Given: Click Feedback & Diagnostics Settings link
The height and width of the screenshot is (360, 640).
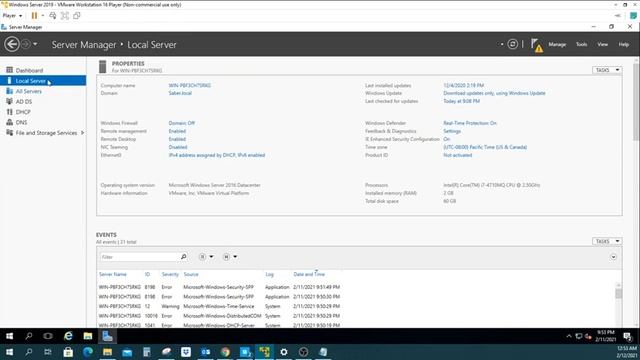Looking at the screenshot, I should click(x=452, y=131).
